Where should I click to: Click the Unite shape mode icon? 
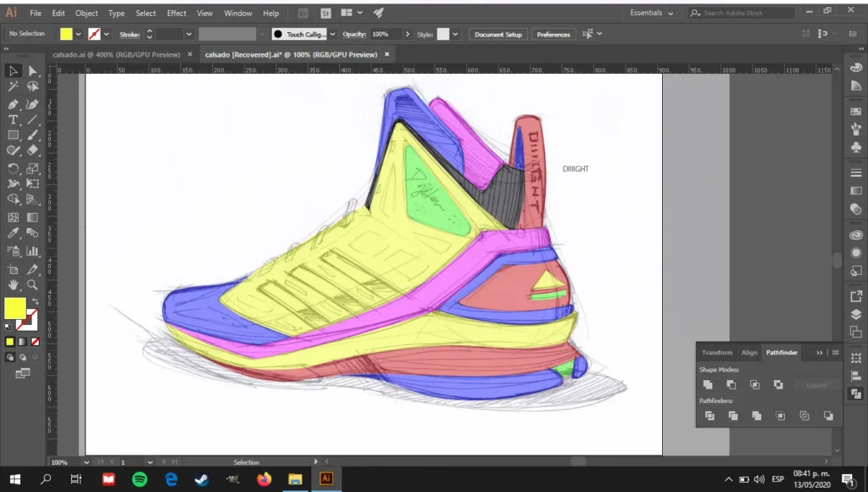pyautogui.click(x=708, y=384)
